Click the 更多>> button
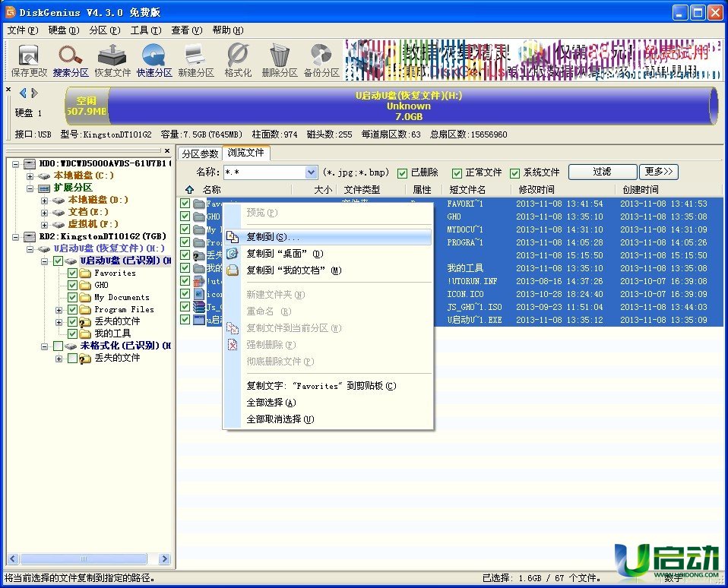728x588 pixels. 658,172
